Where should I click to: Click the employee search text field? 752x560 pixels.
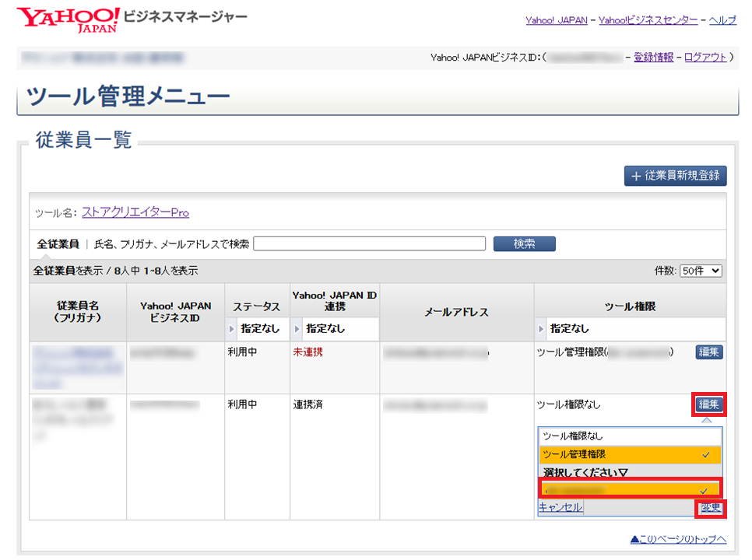[369, 243]
